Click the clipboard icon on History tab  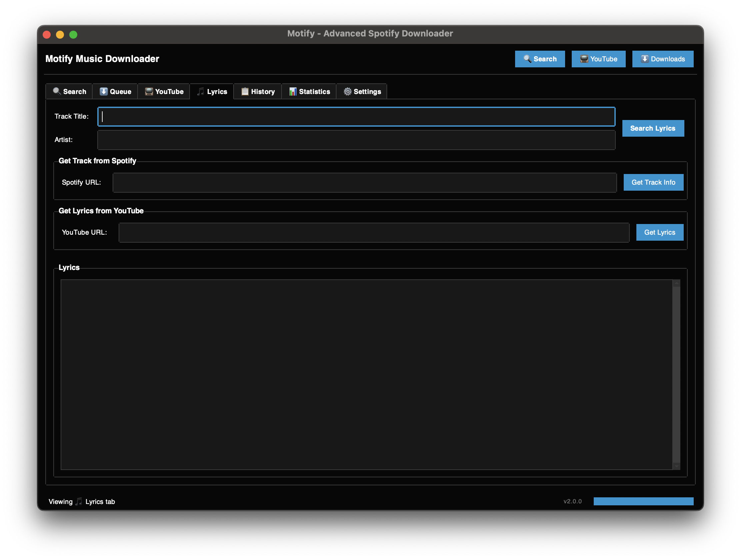[245, 91]
